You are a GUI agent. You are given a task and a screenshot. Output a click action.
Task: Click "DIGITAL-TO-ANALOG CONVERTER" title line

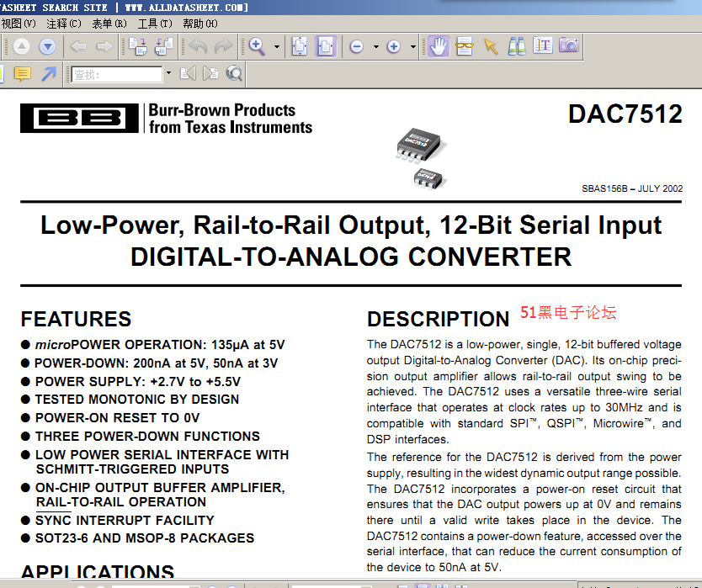[351, 257]
